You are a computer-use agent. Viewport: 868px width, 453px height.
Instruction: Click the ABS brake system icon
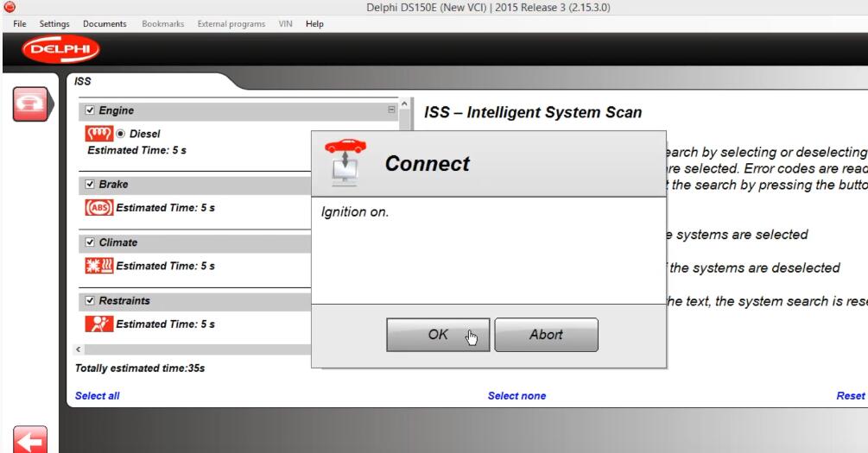[x=98, y=208]
